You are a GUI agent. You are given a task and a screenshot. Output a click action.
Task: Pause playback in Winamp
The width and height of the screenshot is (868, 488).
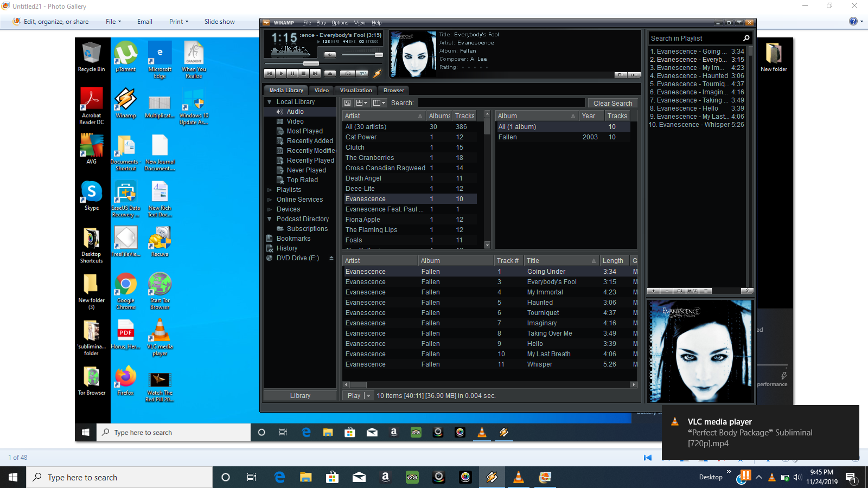click(292, 73)
